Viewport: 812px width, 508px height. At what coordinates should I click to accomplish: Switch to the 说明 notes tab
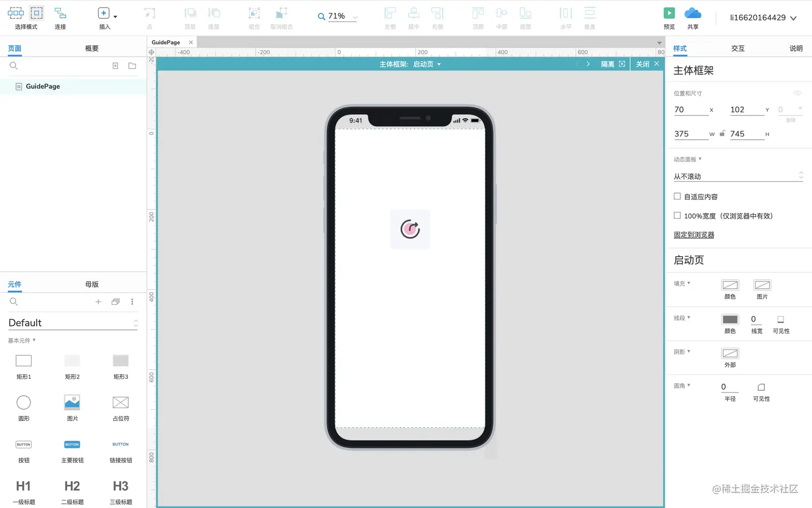(x=796, y=48)
